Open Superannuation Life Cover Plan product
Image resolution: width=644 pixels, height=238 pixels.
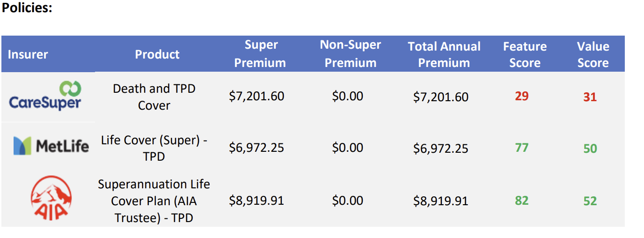[154, 201]
